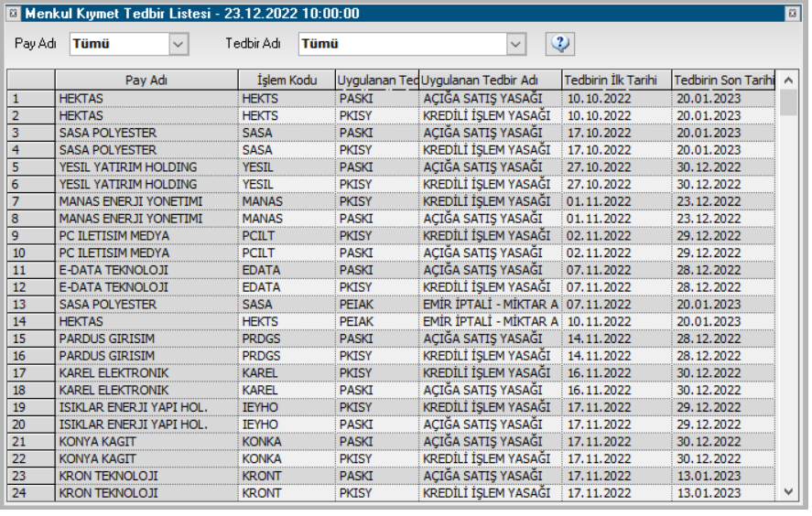The width and height of the screenshot is (812, 516).
Task: Select EMİR İPTALİ - MİKTAR in row 14
Action: tap(490, 321)
